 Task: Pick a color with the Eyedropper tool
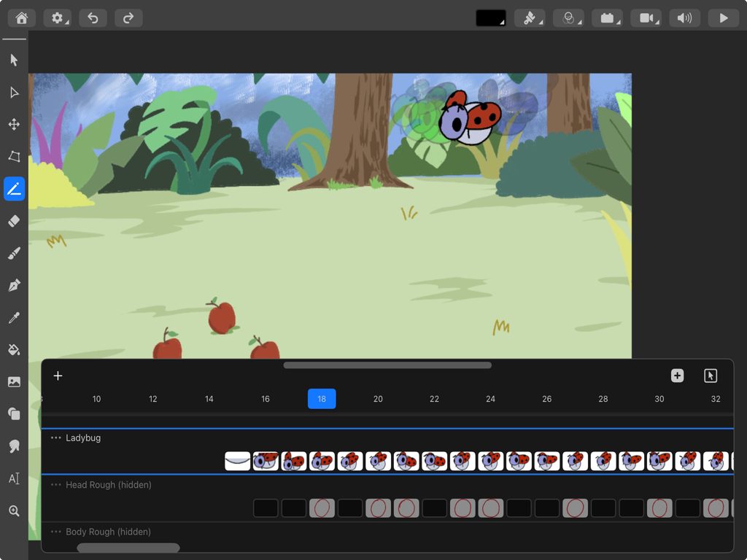pyautogui.click(x=13, y=317)
